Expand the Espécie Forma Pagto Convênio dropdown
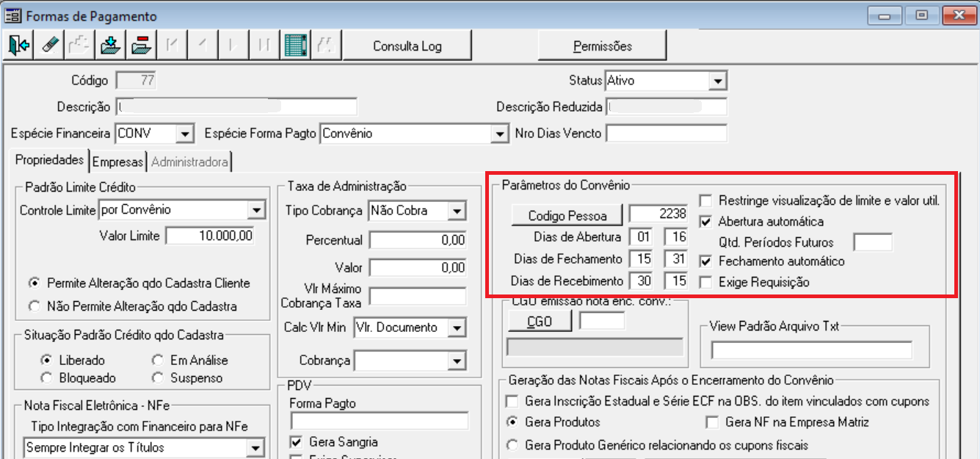 tap(500, 134)
